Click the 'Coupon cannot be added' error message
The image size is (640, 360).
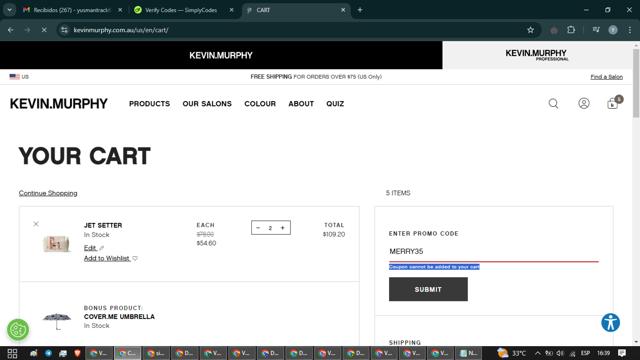pos(434,267)
